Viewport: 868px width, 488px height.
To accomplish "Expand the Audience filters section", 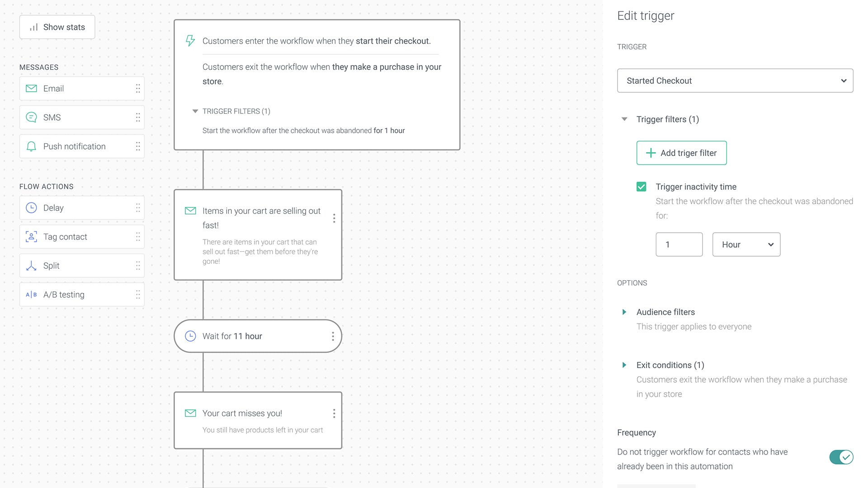I will click(624, 312).
